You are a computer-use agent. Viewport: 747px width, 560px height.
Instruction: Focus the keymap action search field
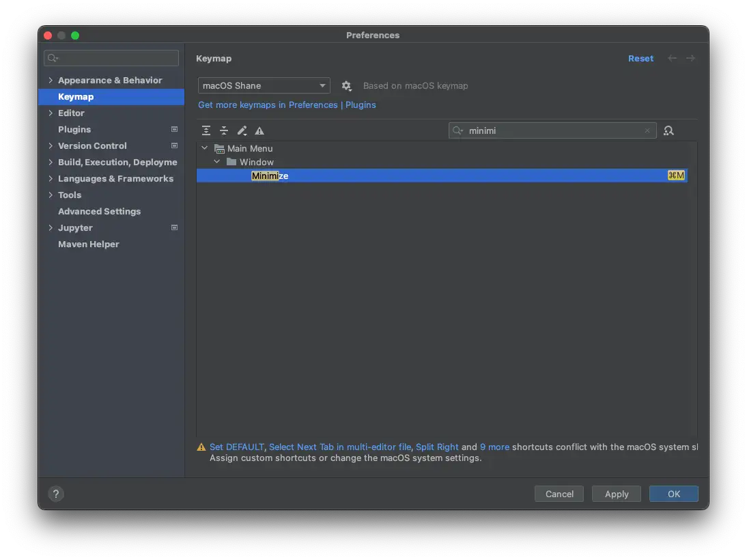[552, 130]
